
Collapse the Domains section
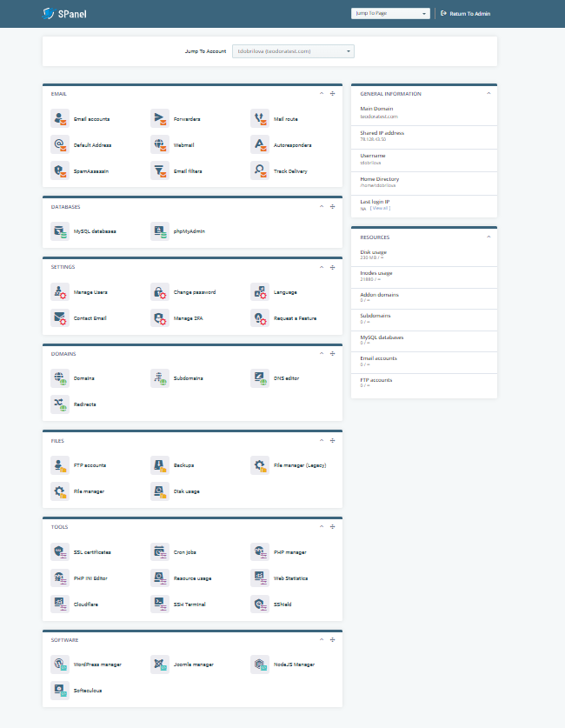(x=322, y=353)
